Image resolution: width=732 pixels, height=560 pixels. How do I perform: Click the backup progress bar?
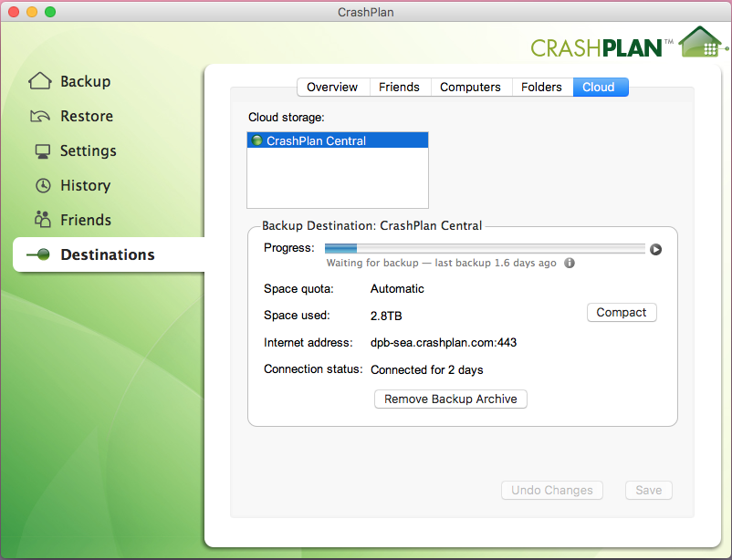(x=485, y=249)
